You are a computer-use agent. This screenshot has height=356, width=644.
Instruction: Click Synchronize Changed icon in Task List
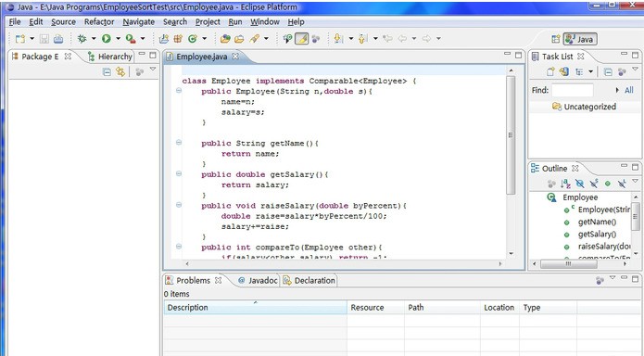click(564, 71)
